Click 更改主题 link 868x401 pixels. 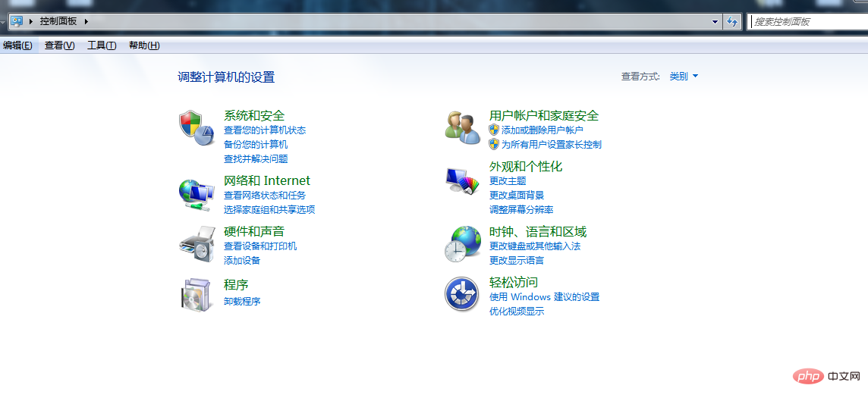pos(508,181)
